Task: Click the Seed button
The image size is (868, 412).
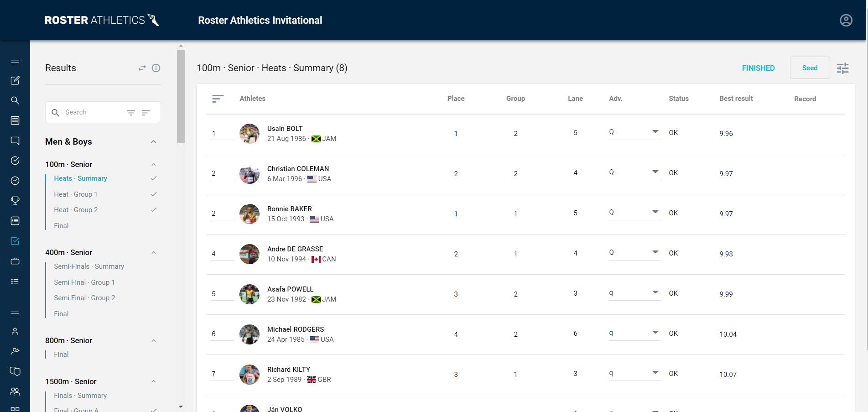Action: pos(810,68)
